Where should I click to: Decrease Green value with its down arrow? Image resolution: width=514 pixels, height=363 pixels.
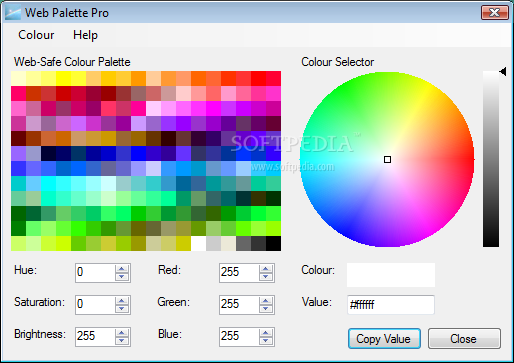266,309
